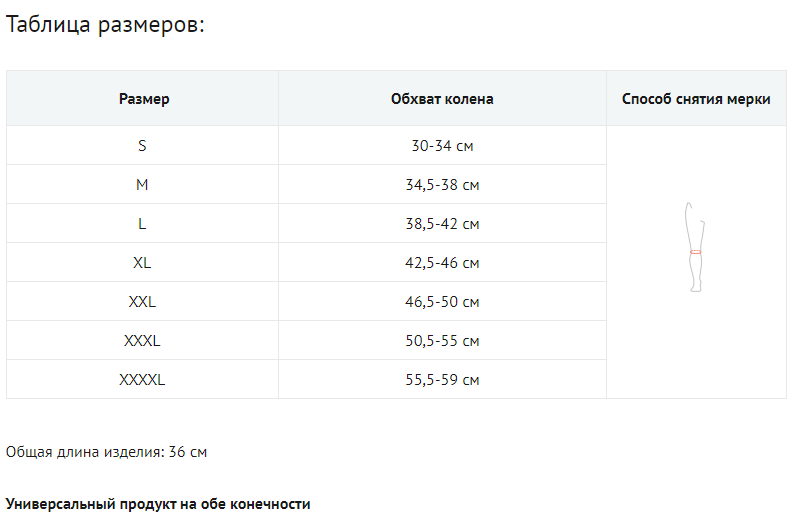Viewport: 792px width, 532px height.
Task: Select the L size cell
Action: coord(142,224)
